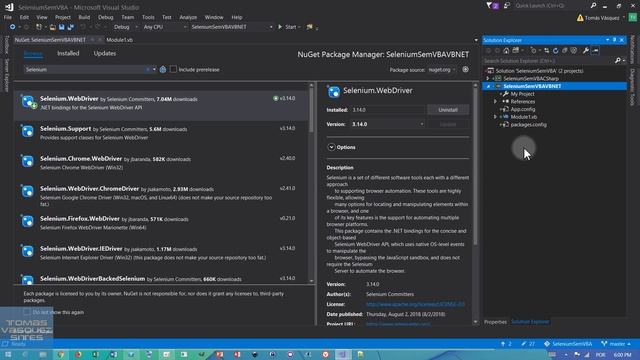Open the Properties tab at the bottom of the right panel
Viewport: 640px width, 360px height.
[495, 322]
